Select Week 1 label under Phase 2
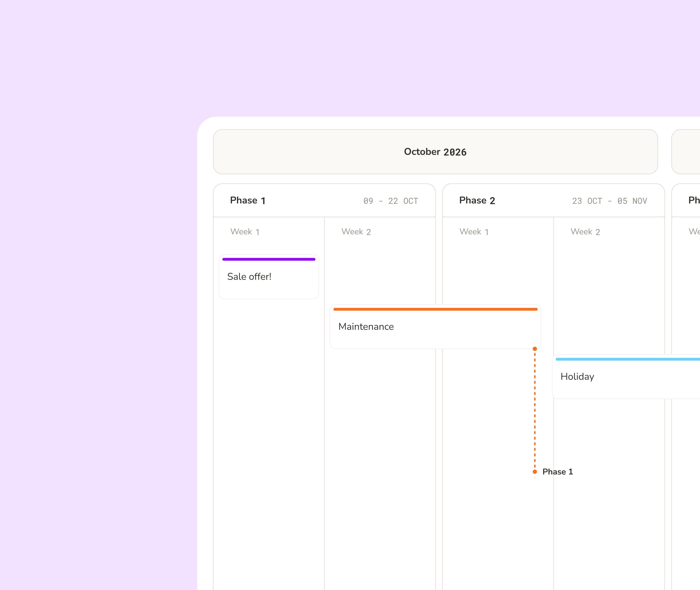Viewport: 700px width, 590px height. coord(474,232)
